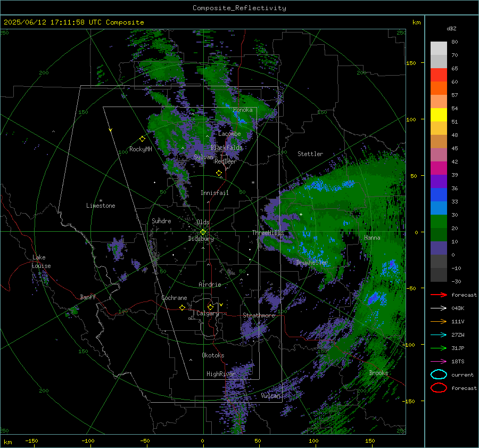Image resolution: width=479 pixels, height=448 pixels.
Task: Click the orange 111V arrow legend icon
Action: (439, 321)
